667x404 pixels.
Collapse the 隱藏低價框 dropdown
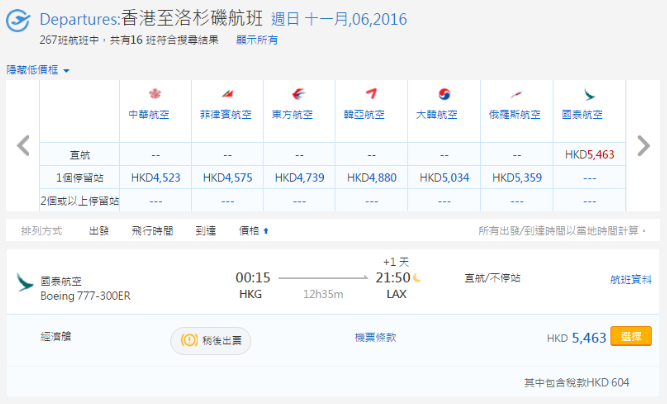38,70
